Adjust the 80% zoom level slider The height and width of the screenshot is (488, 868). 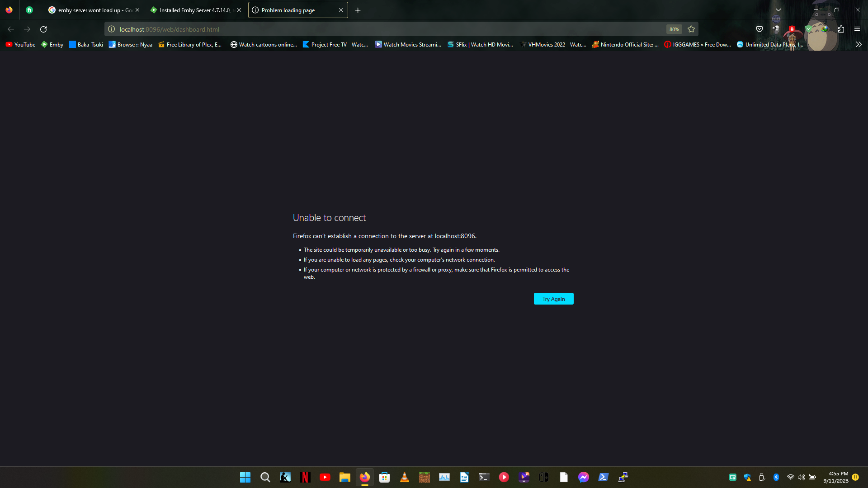coord(674,29)
